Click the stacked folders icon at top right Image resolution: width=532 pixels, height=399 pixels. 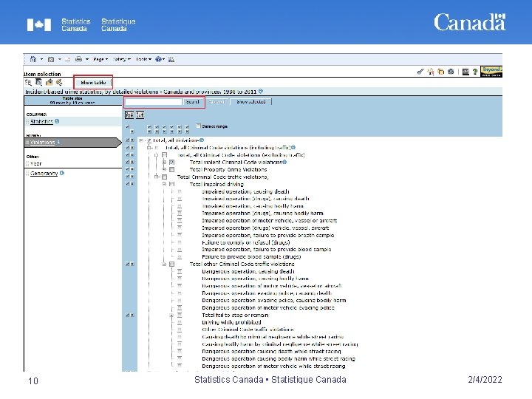coord(440,72)
